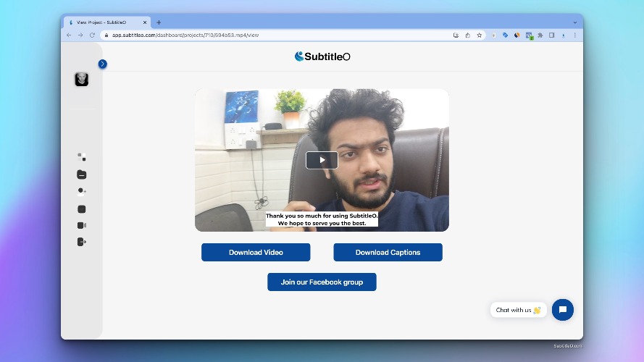
Task: Open the projects folder icon in sidebar
Action: (82, 174)
